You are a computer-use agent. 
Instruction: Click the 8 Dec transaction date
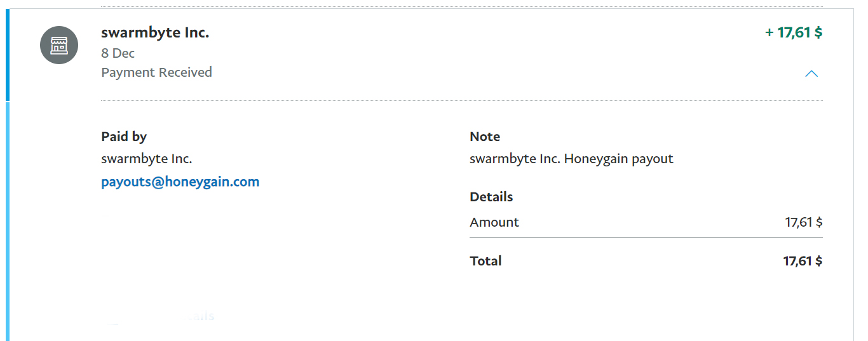(x=118, y=53)
